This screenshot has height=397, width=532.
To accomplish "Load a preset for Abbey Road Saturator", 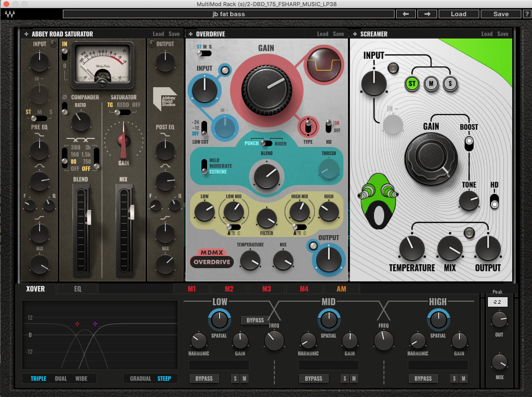I will [158, 34].
